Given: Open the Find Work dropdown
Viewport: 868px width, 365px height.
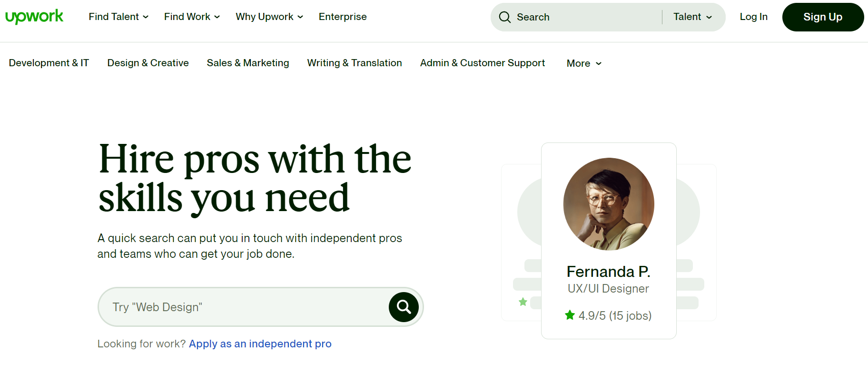Looking at the screenshot, I should [x=191, y=17].
